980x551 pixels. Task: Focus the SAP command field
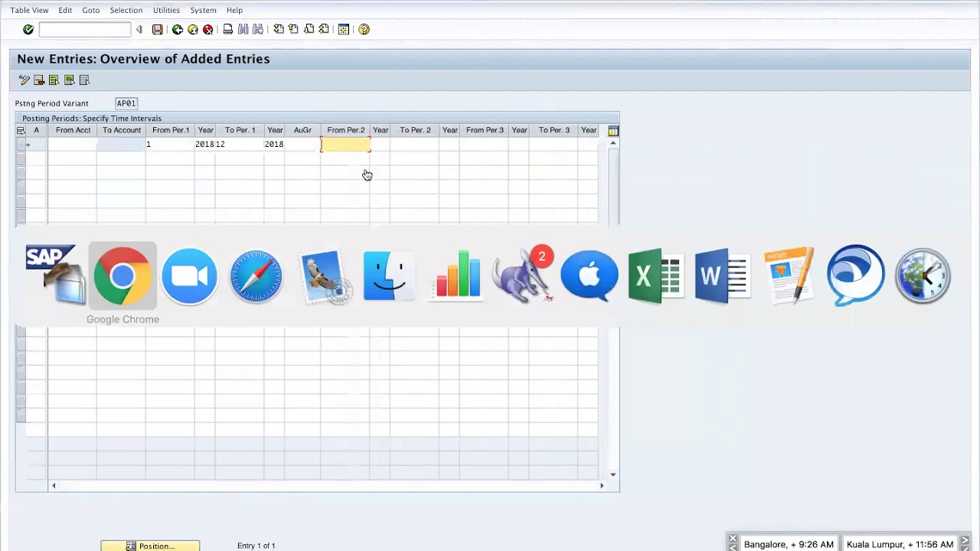(x=85, y=29)
